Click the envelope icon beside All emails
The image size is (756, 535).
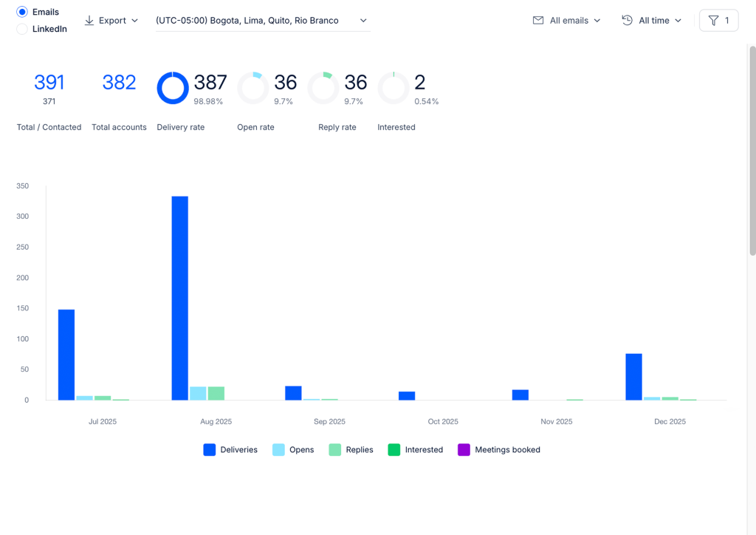coord(538,20)
